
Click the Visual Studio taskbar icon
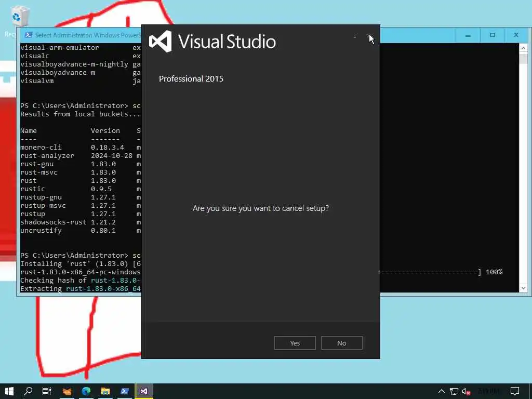coord(144,391)
